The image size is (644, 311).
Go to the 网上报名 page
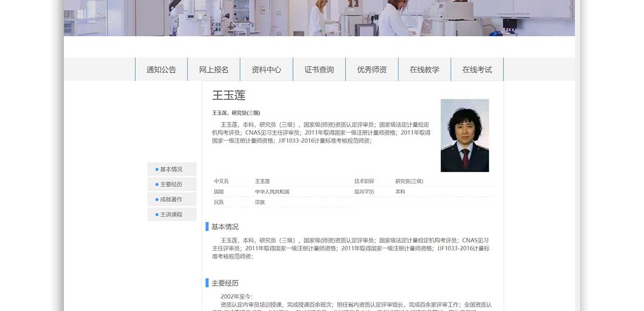point(214,69)
